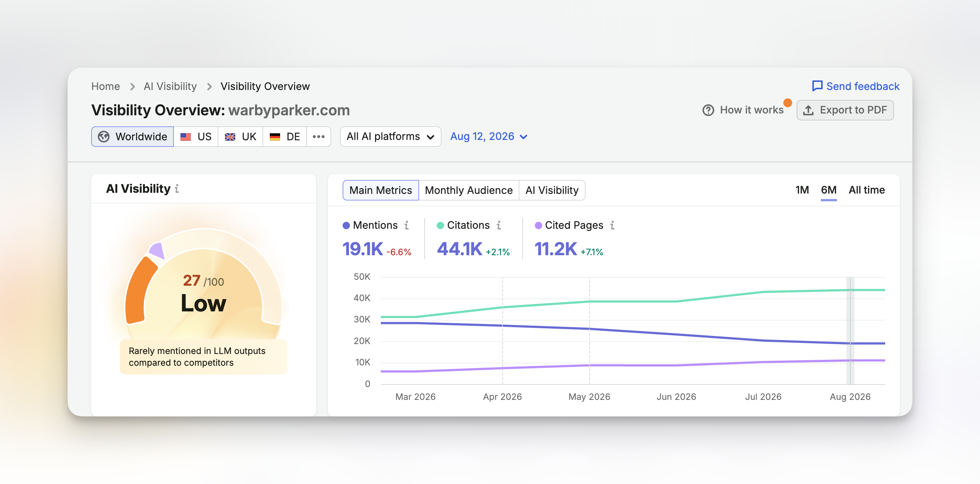Viewport: 980px width, 484px height.
Task: Click the Worldwide globe icon
Action: (104, 137)
